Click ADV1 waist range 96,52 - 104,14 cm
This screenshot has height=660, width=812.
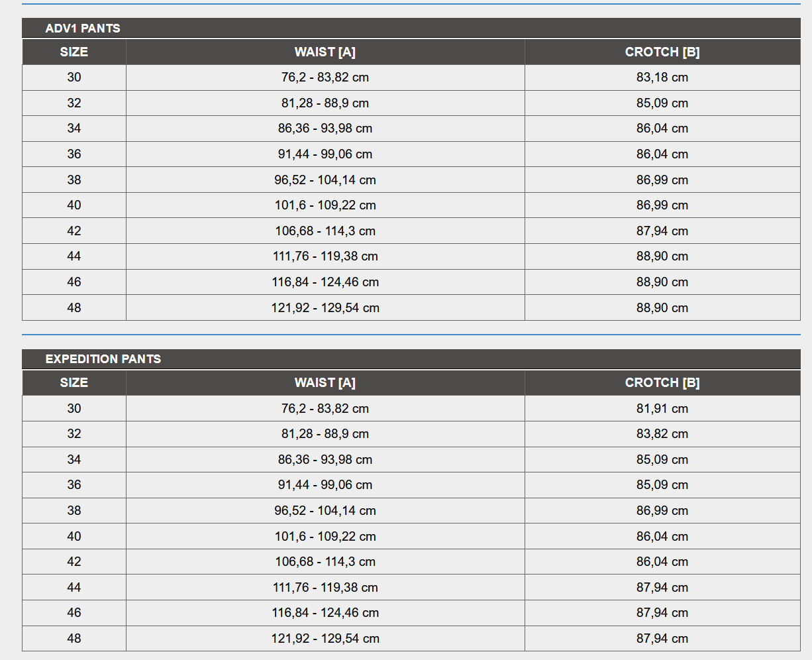pyautogui.click(x=325, y=180)
